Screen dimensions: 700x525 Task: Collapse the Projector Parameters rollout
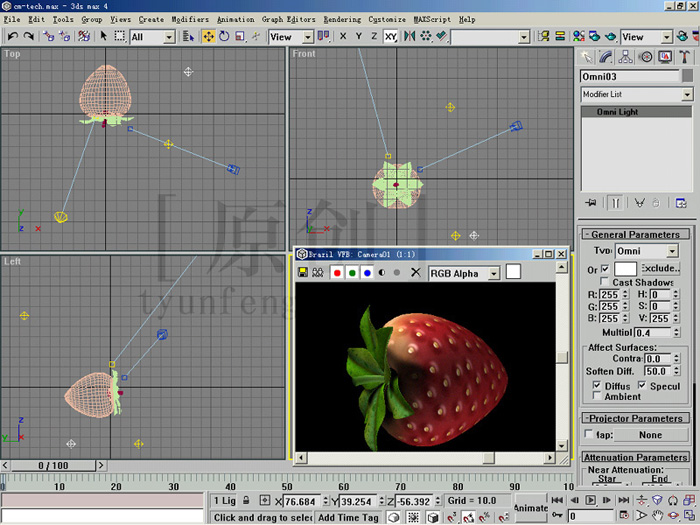pyautogui.click(x=636, y=418)
